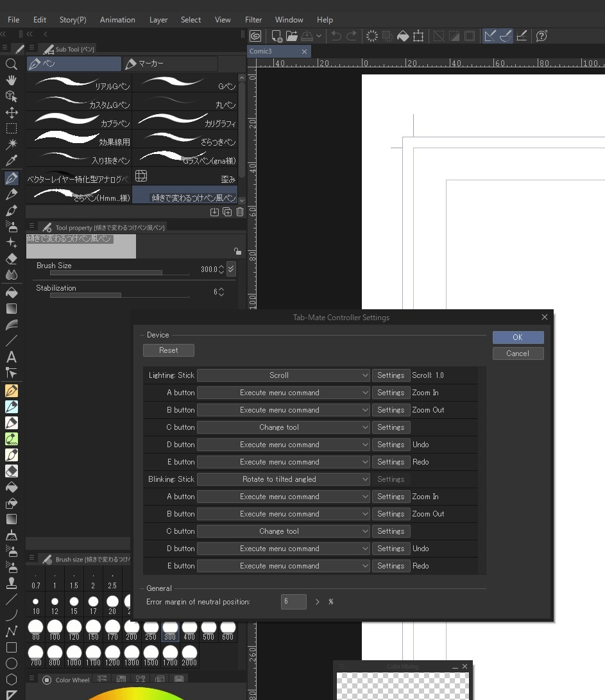Open the Filter menu
The width and height of the screenshot is (605, 700).
pyautogui.click(x=253, y=19)
